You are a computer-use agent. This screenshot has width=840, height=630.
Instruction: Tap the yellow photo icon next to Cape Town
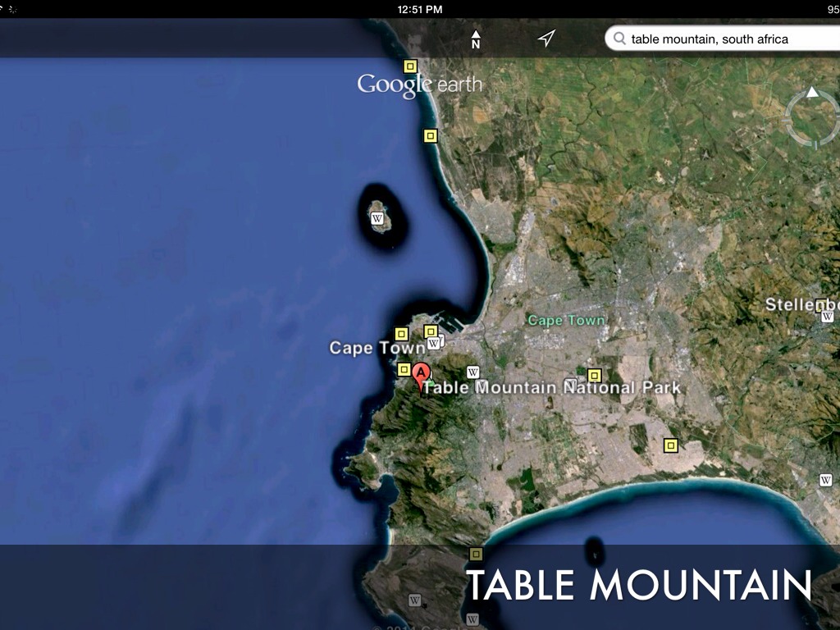tap(401, 333)
